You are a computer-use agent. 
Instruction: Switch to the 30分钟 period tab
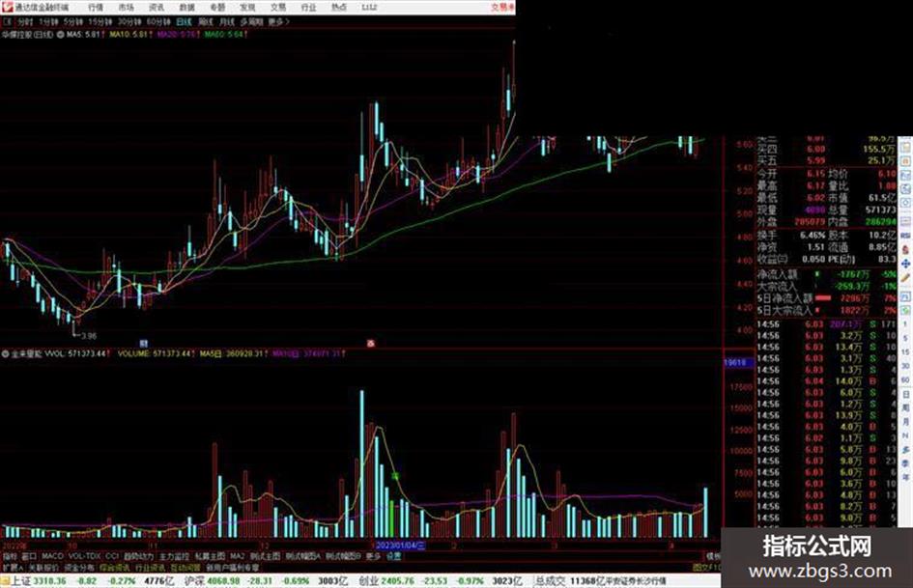(x=129, y=21)
